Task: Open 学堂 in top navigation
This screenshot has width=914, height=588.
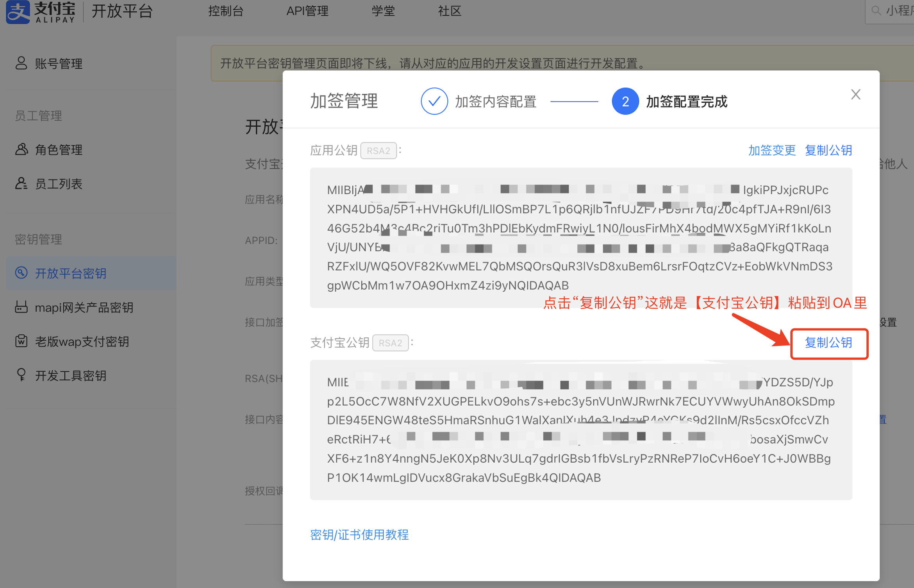Action: (x=383, y=11)
